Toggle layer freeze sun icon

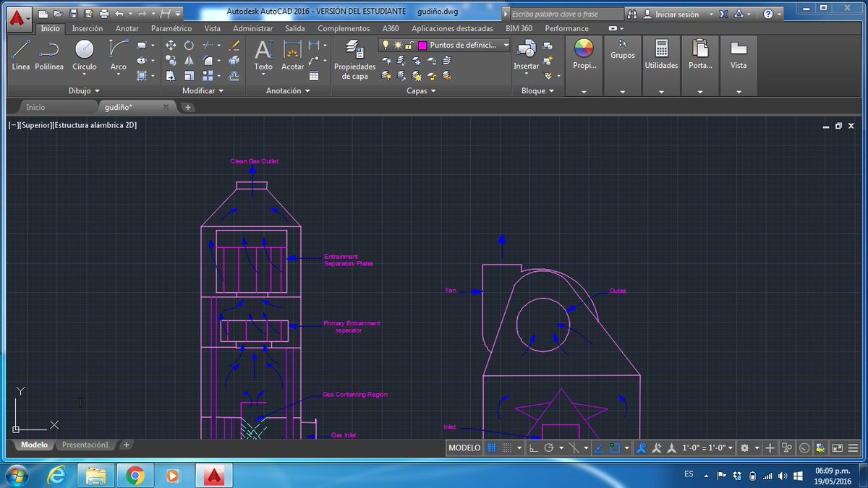click(397, 45)
